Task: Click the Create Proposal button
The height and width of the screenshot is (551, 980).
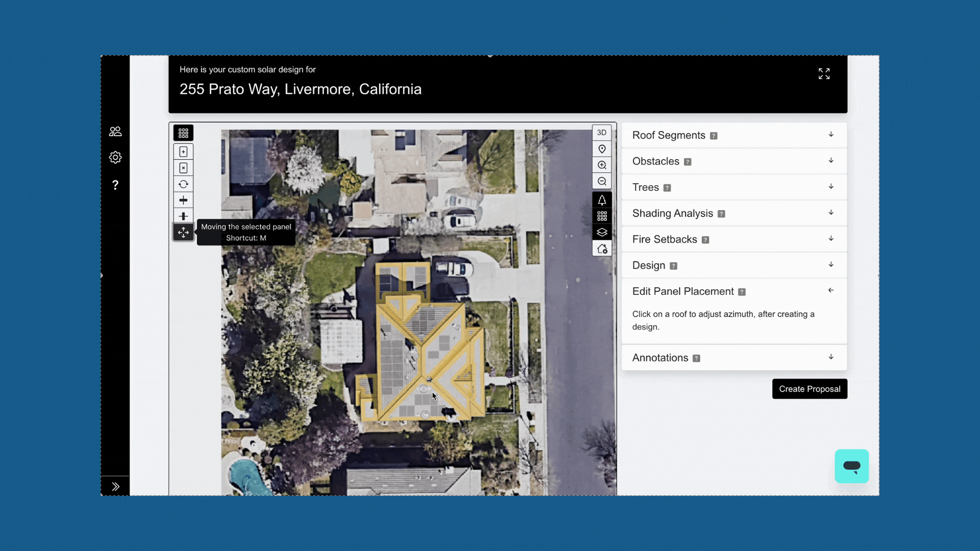Action: tap(810, 389)
